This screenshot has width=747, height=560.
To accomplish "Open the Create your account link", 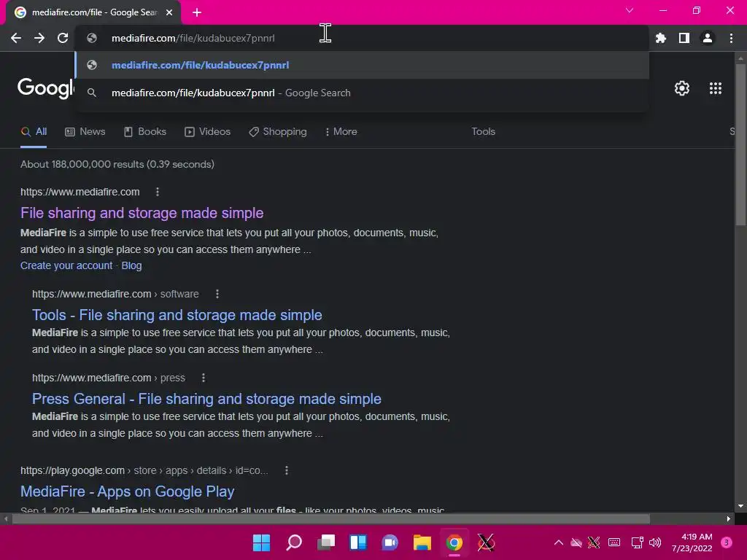I will click(66, 265).
